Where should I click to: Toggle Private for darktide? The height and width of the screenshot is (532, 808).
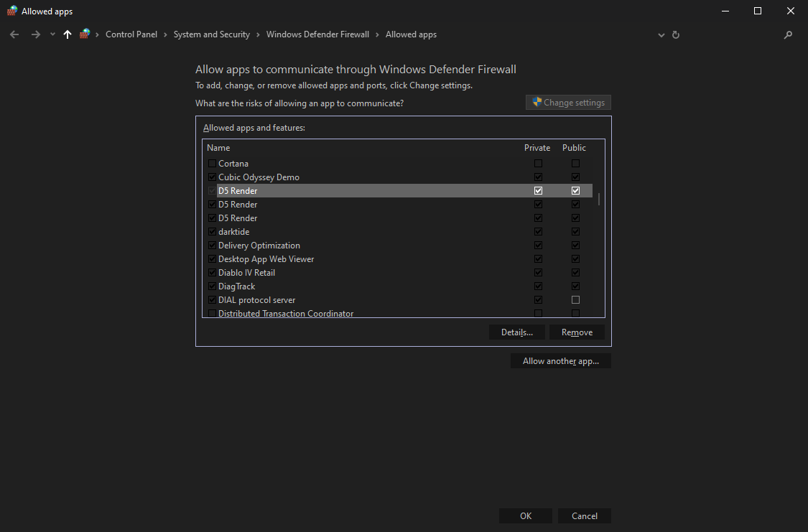538,232
